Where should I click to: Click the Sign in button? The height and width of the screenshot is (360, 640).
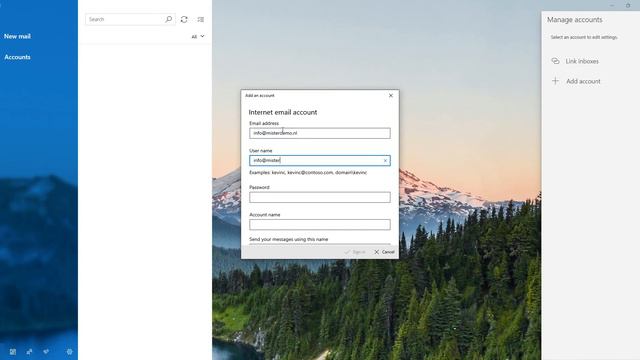[355, 252]
